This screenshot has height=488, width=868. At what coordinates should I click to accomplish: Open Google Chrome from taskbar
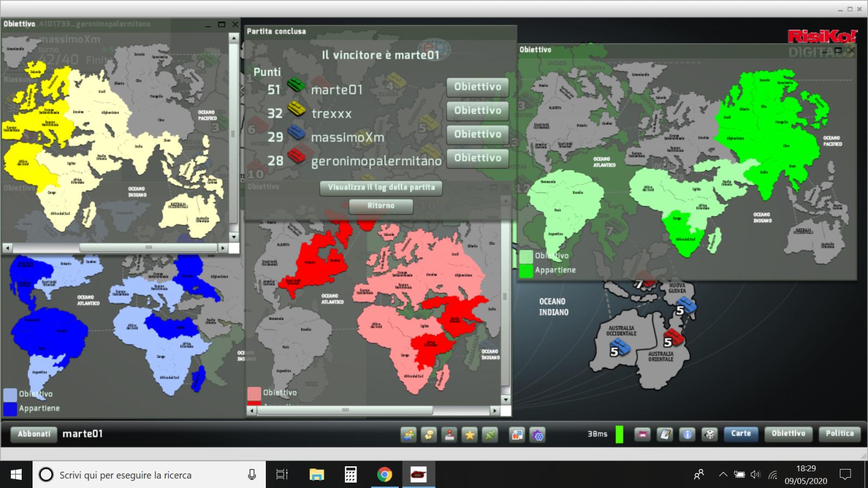point(385,475)
